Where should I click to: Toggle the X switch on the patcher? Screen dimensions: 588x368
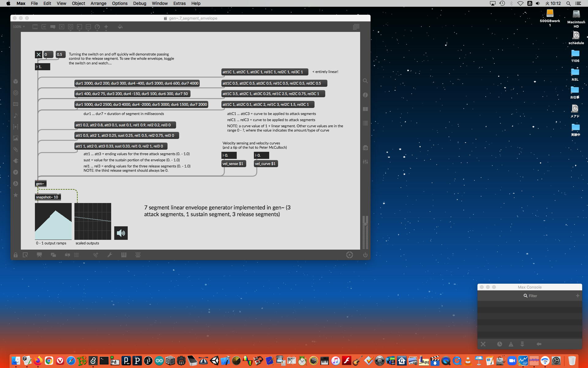pos(39,55)
